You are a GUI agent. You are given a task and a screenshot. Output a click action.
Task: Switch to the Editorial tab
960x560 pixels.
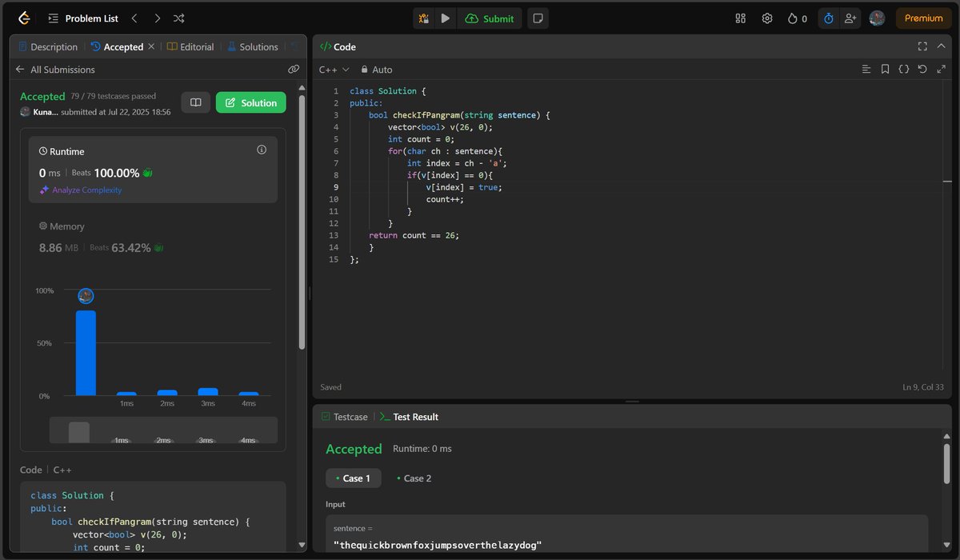click(190, 47)
